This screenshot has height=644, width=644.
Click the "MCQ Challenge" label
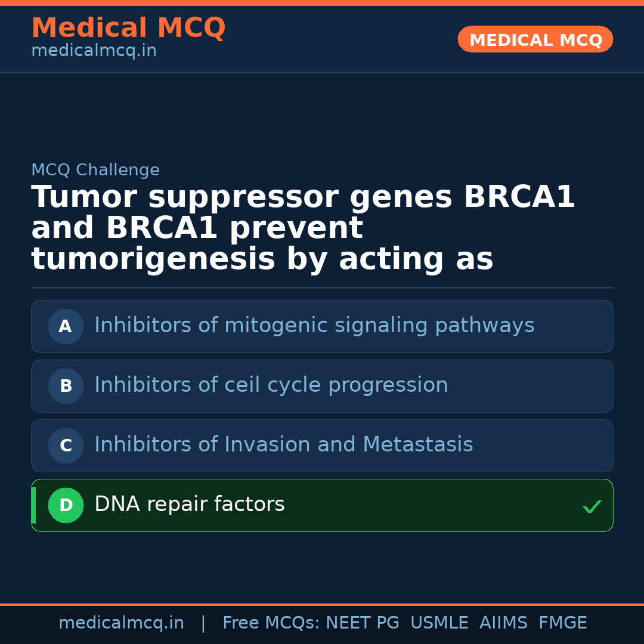pos(95,170)
